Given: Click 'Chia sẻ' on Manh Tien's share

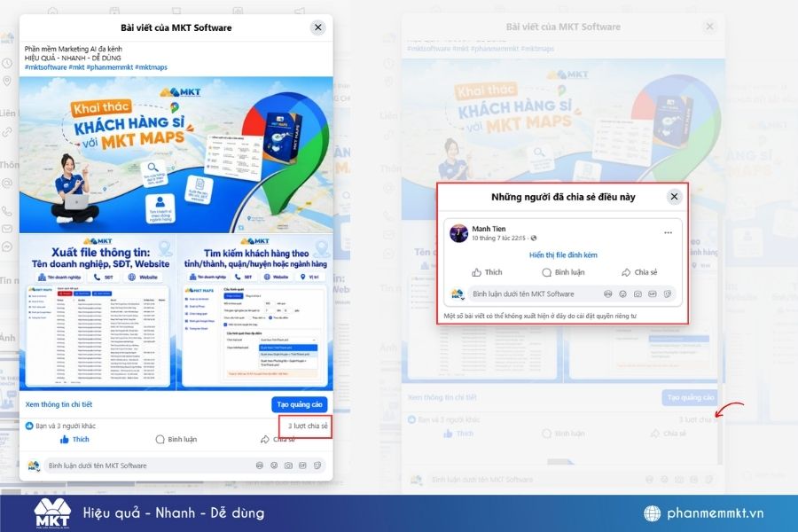Looking at the screenshot, I should pos(639,272).
